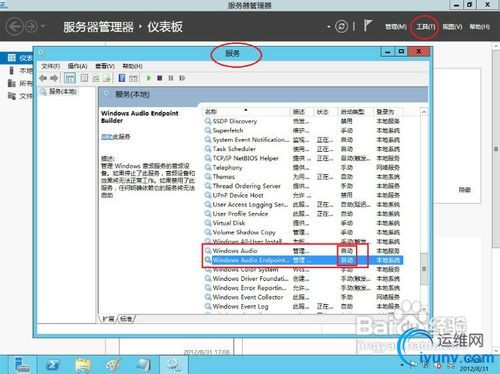Click the Export List toolbar icon

click(x=107, y=78)
